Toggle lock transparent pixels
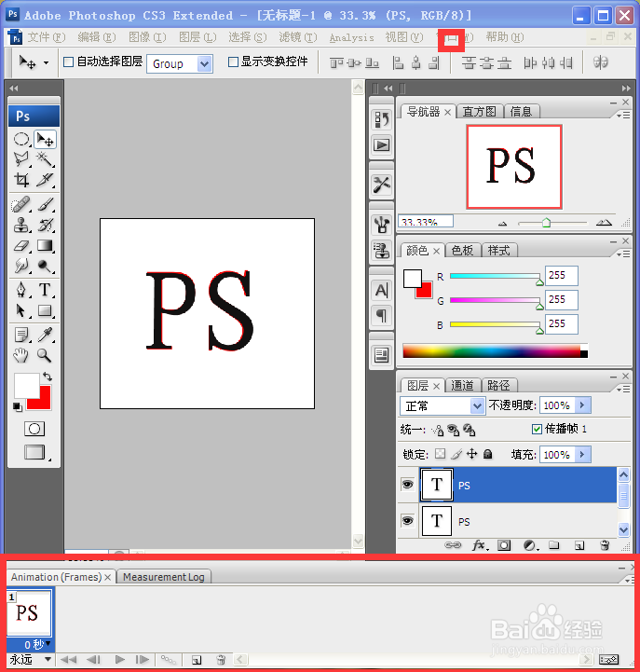 tap(440, 454)
